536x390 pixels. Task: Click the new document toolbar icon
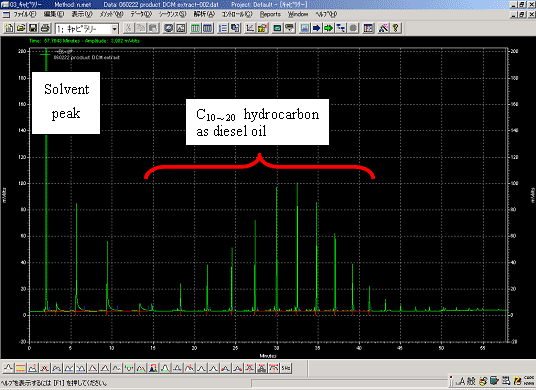(x=9, y=28)
